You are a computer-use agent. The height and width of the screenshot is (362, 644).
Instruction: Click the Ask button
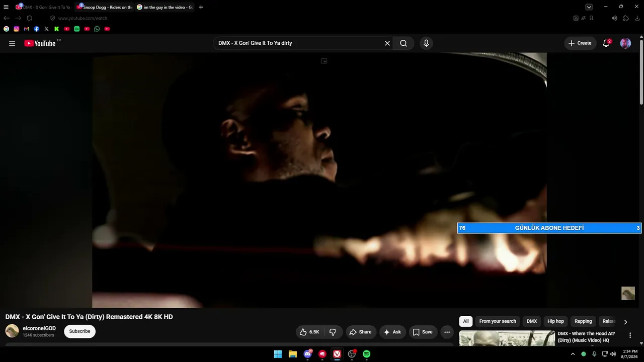[x=392, y=332]
